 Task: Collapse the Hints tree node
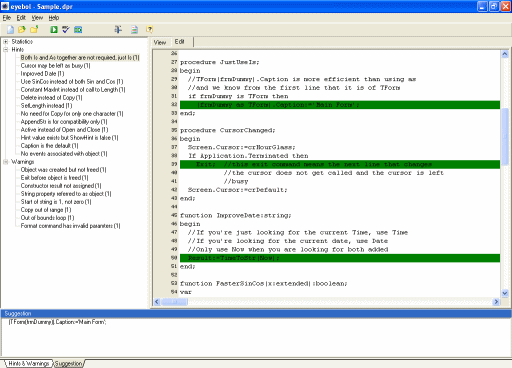(6, 50)
